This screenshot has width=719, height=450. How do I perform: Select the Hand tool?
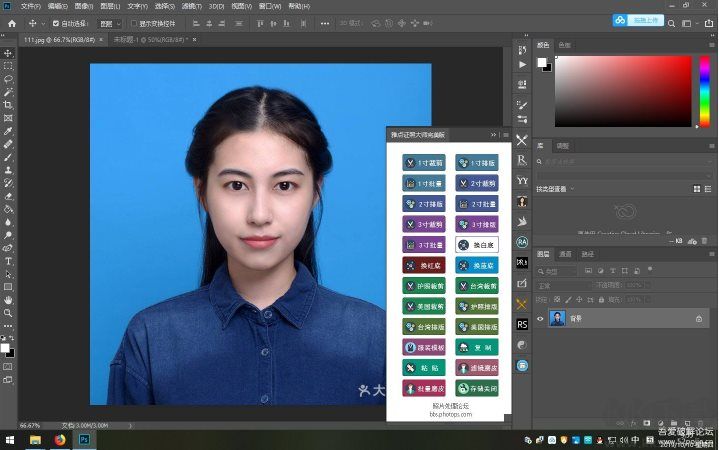tap(8, 299)
